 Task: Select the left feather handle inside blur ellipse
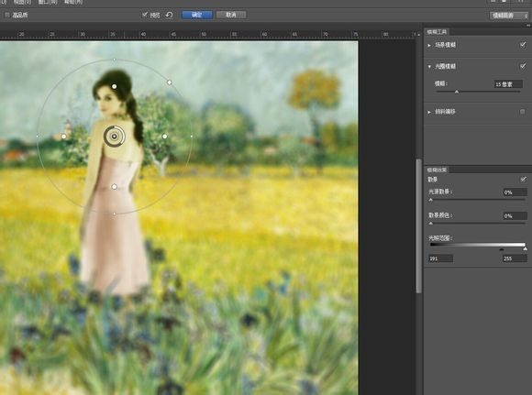64,137
